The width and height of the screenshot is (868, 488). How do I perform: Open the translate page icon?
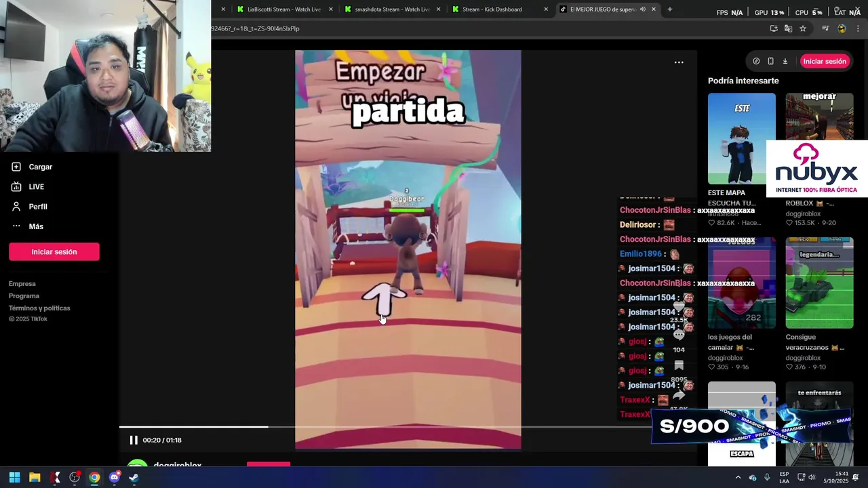788,28
